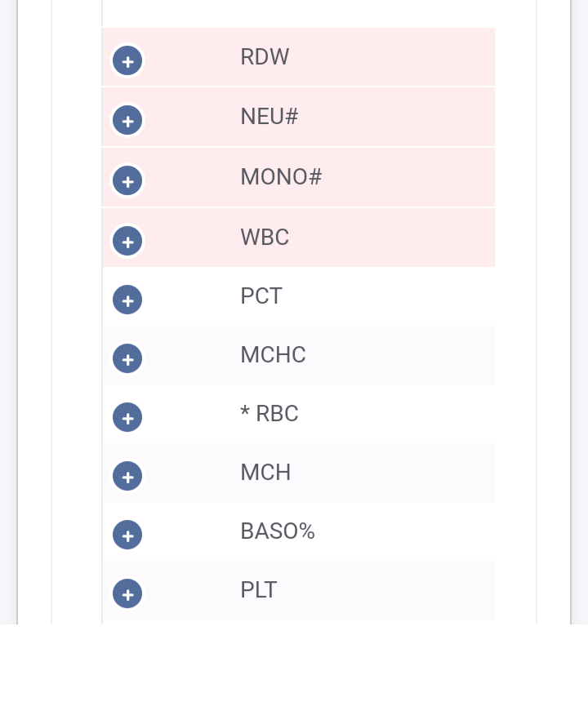Select the PCT label
Screen dimensions: 588x702
click(261, 296)
